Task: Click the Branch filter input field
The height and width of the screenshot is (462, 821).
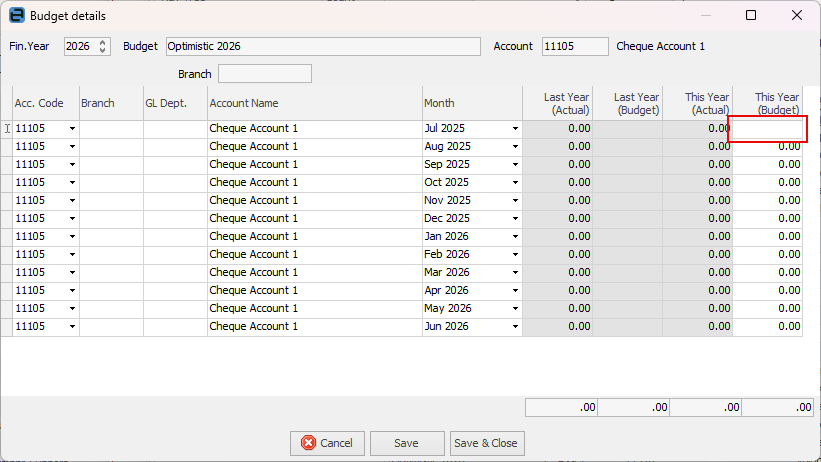Action: point(264,74)
